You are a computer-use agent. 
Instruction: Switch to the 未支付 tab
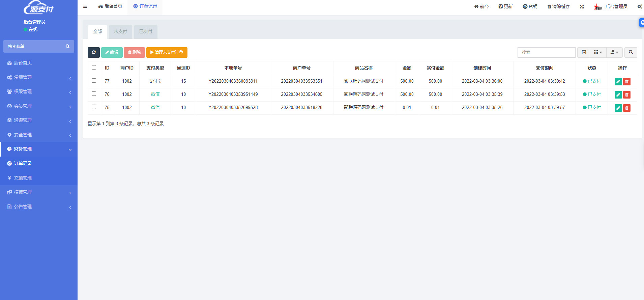[120, 32]
